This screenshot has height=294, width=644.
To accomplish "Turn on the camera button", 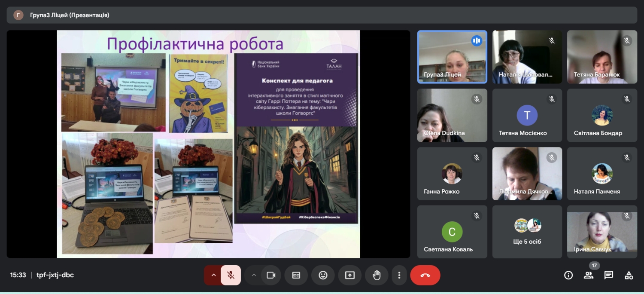I will pos(271,275).
